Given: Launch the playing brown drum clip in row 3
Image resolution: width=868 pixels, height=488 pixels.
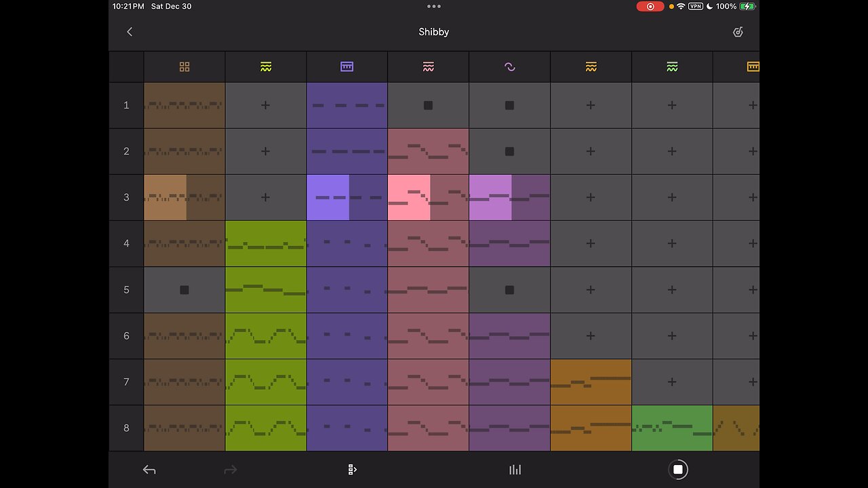Looking at the screenshot, I should (x=184, y=197).
